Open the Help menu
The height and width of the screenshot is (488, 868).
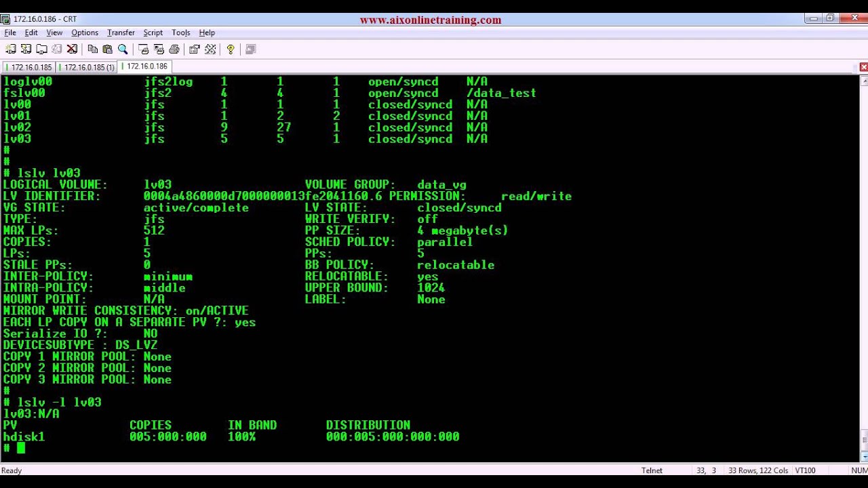pyautogui.click(x=207, y=33)
